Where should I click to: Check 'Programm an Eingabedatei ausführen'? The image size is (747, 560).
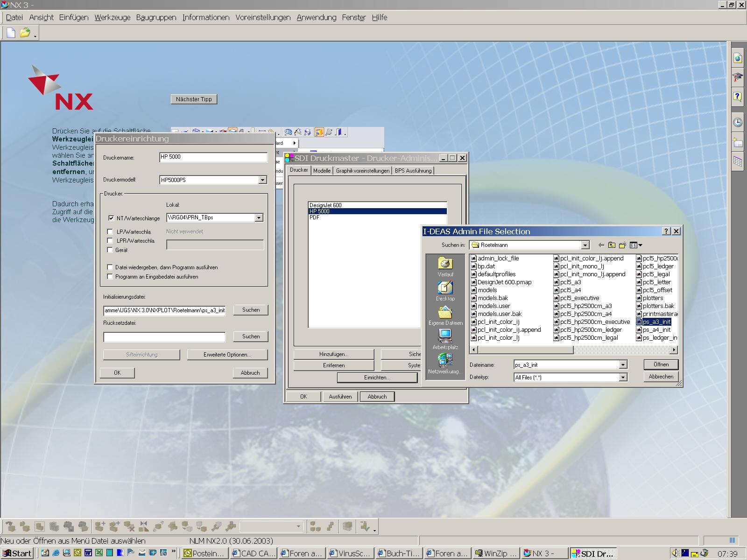tap(110, 277)
